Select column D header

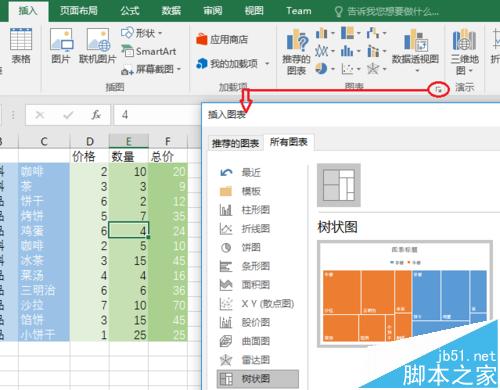90,141
